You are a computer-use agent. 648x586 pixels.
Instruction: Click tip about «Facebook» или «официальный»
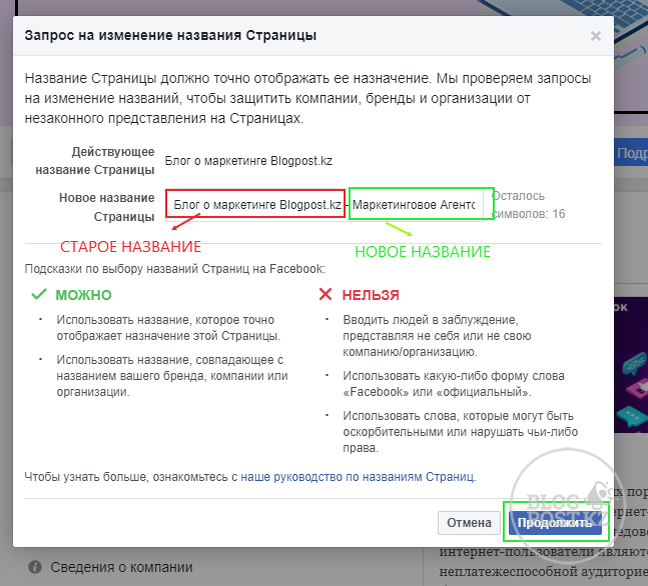point(453,384)
